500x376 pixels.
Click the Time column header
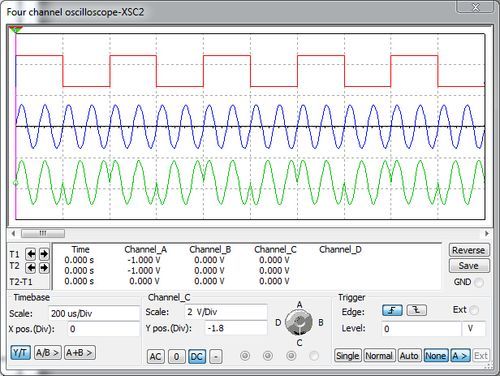point(81,249)
